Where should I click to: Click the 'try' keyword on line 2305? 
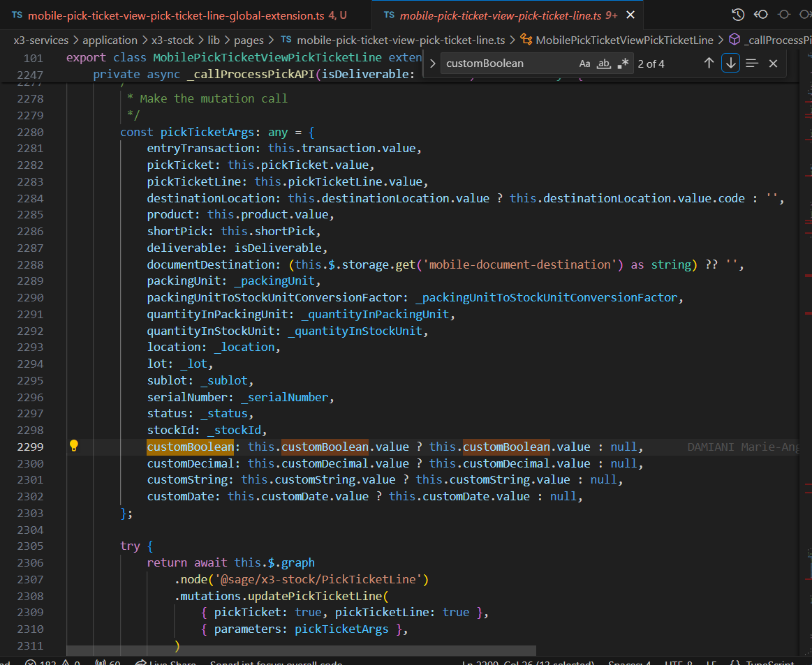(x=130, y=546)
